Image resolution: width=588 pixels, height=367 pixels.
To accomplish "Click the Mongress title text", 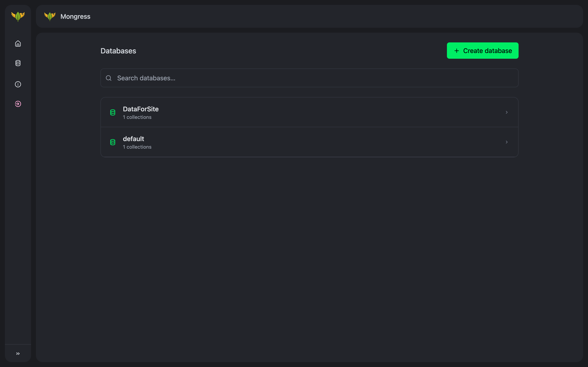I will [75, 16].
